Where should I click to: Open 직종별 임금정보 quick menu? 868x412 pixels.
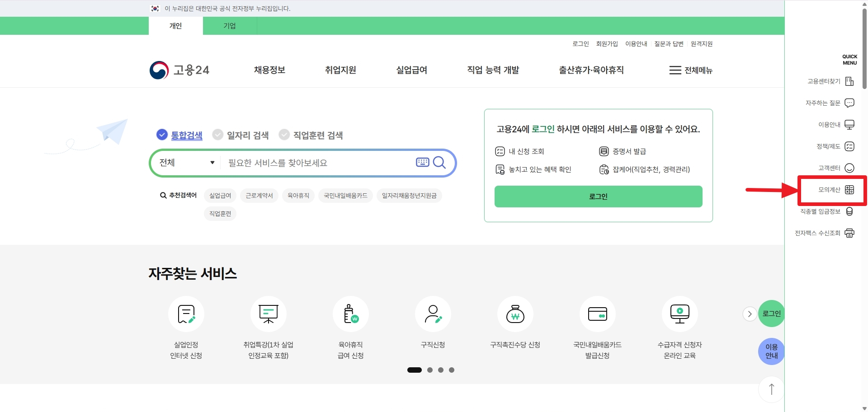pos(827,211)
